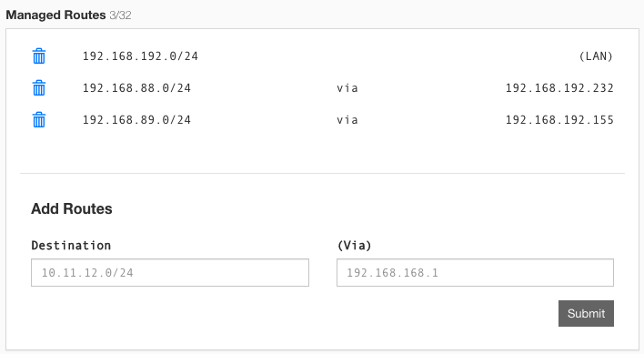Screen dimensions: 644x354
Task: Select the 192.168.89.0/24 route entry
Action: click(x=136, y=120)
